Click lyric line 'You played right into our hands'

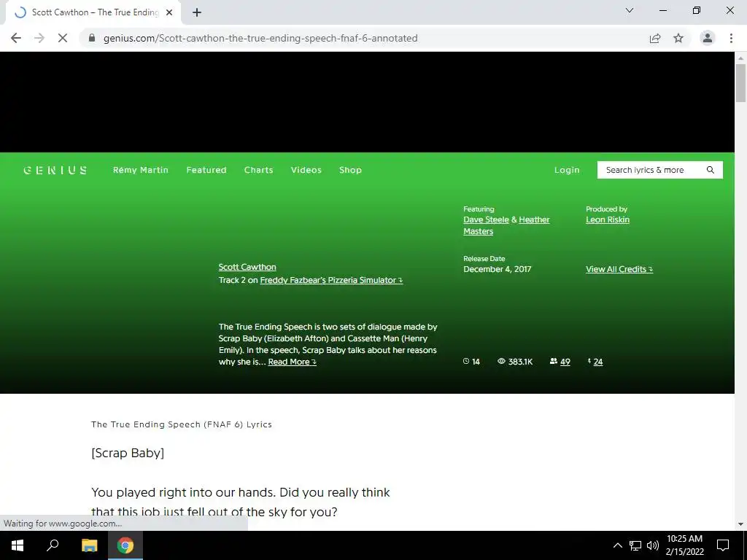click(x=183, y=492)
